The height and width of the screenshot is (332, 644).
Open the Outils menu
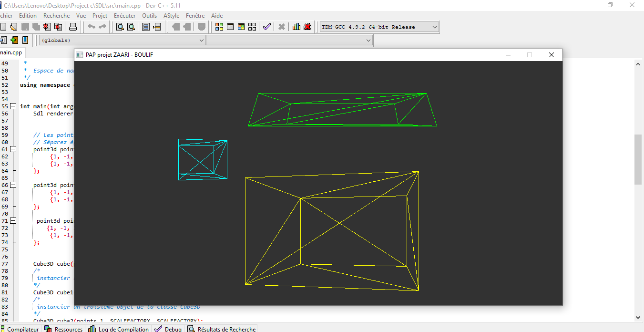[x=149, y=16]
